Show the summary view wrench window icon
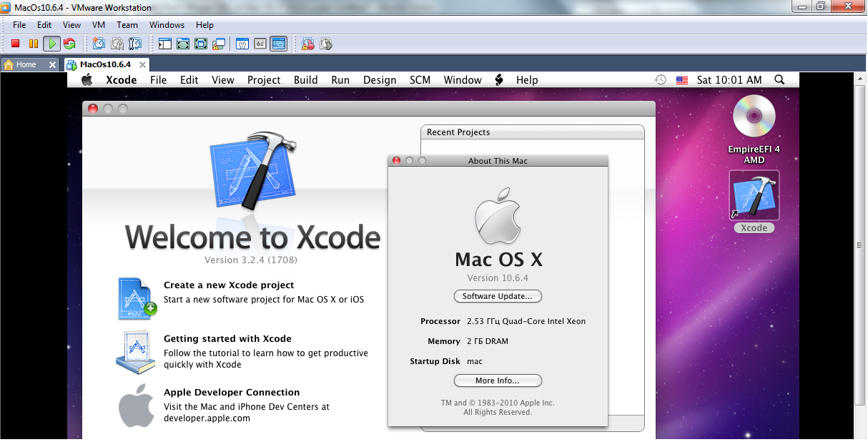 coord(242,44)
